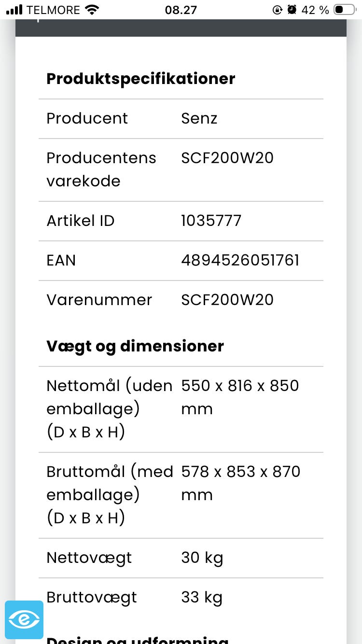Select the Vægt og dimensioner heading

[135, 346]
